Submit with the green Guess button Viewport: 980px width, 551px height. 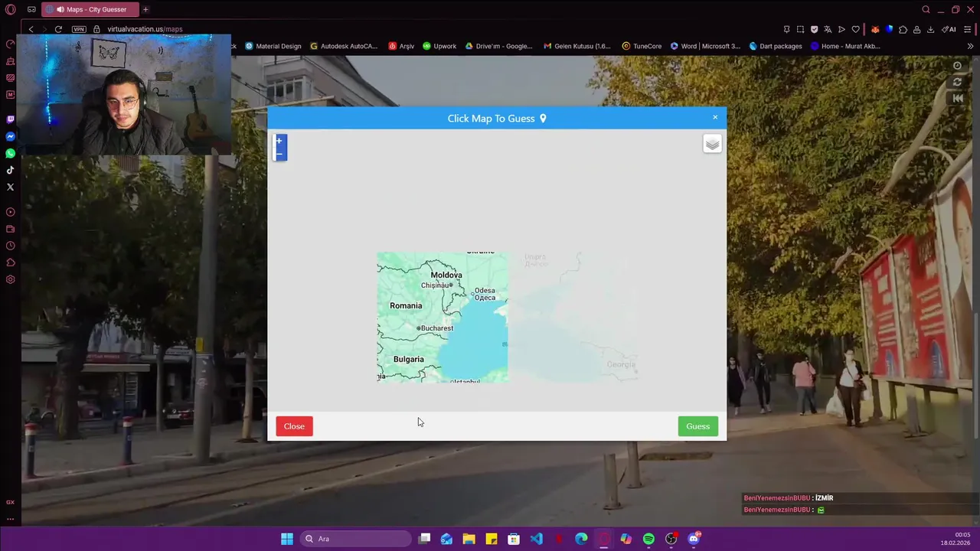click(x=697, y=426)
